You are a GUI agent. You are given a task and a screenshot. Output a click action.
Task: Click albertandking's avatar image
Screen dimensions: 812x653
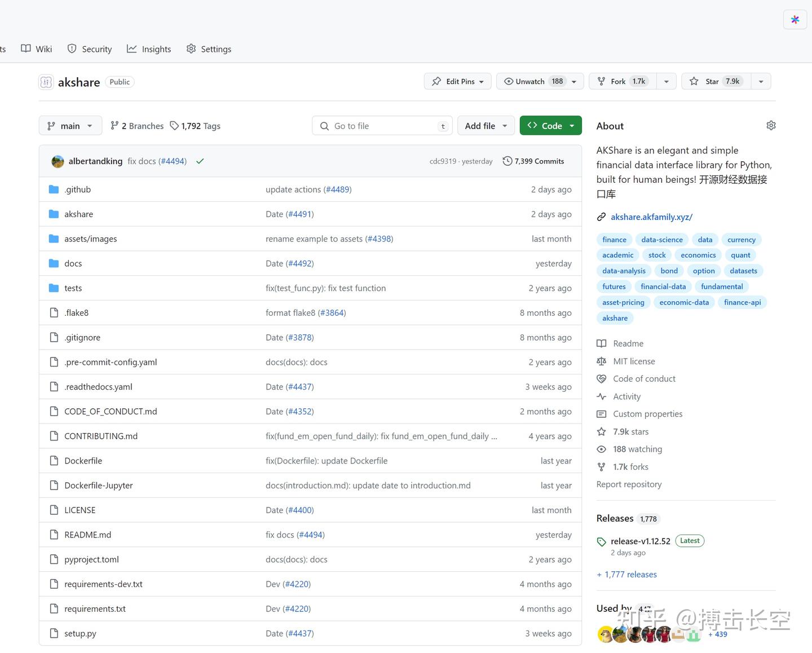(58, 161)
